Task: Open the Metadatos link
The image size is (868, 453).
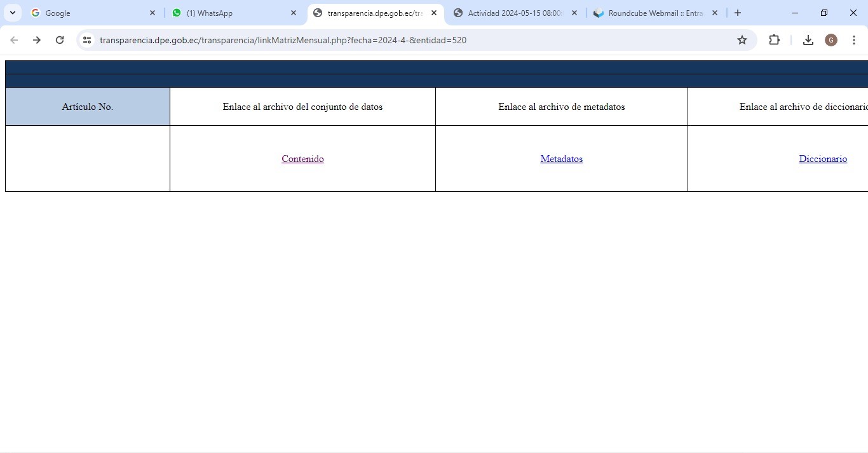Action: [561, 159]
